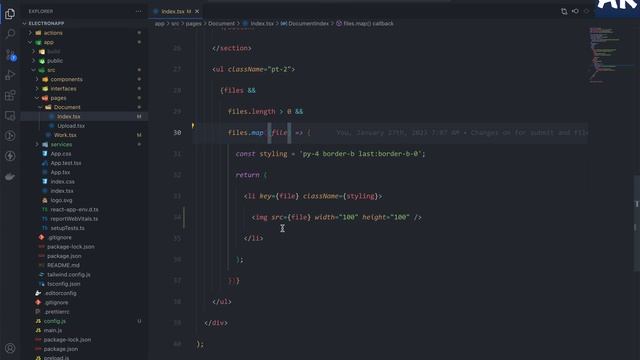Click the 'return (' statement on line 32

coord(251,175)
